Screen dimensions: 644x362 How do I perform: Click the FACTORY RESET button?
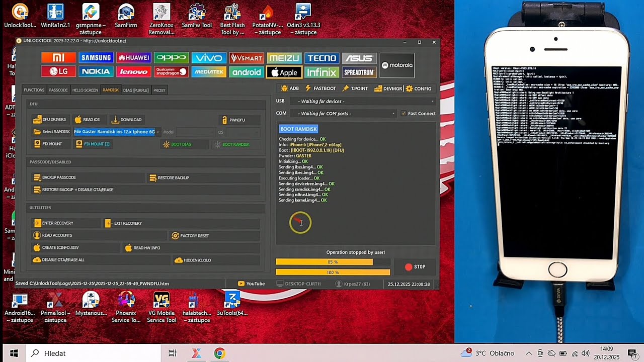[x=215, y=235]
